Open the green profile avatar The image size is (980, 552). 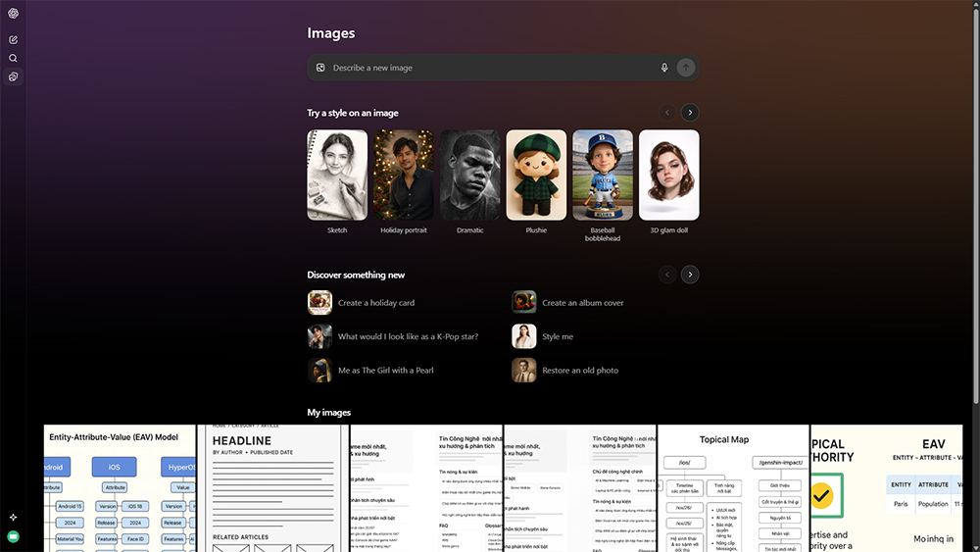(x=13, y=536)
